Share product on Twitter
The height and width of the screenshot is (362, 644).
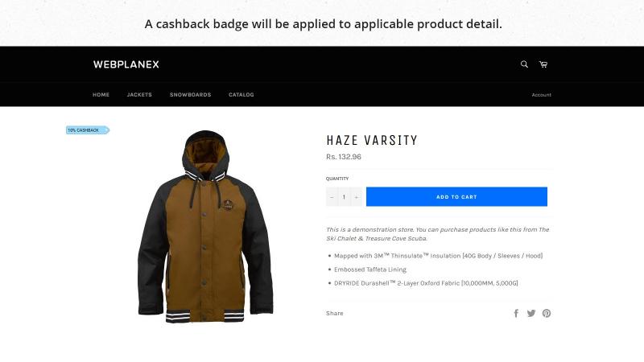[x=531, y=313]
